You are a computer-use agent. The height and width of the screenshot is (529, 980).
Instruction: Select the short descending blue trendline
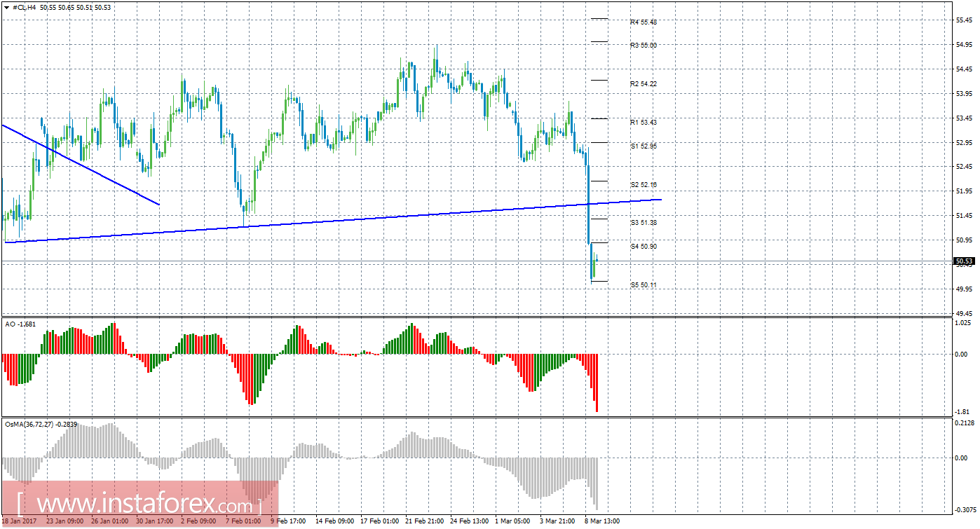(81, 165)
